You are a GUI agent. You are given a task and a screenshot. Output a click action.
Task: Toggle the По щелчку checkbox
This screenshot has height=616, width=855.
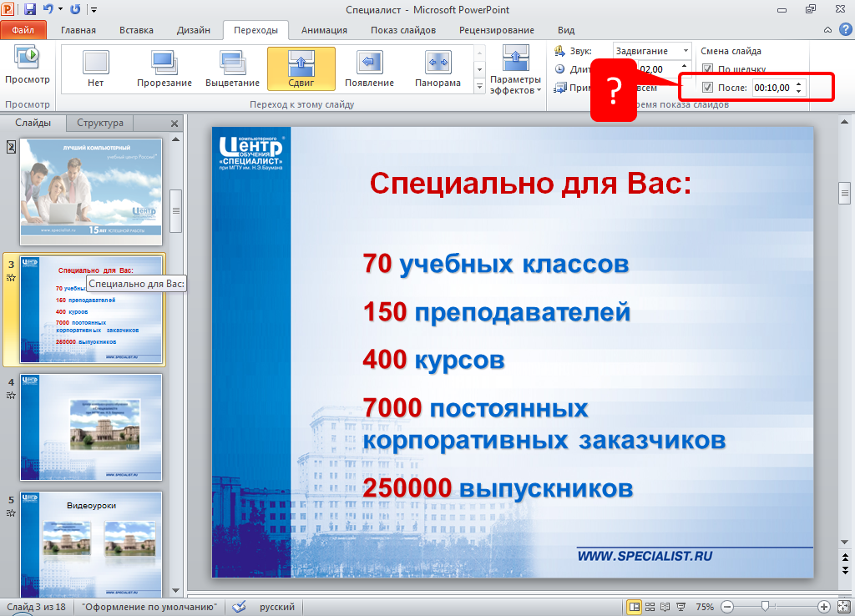click(708, 69)
